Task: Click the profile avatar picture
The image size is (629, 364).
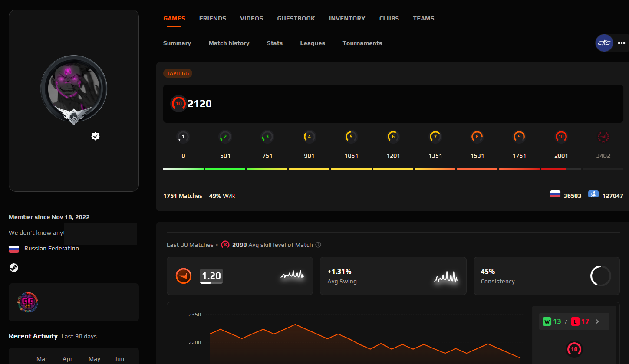Action: [x=74, y=89]
